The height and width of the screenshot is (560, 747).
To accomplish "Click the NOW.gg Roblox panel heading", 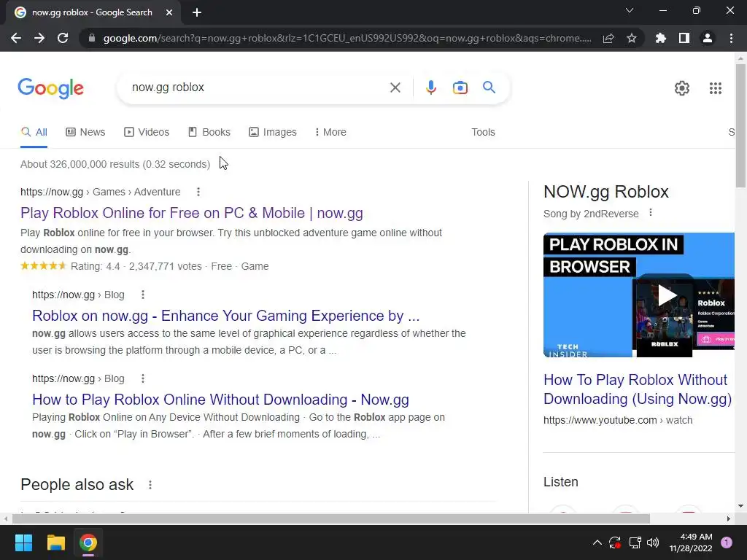I will coord(606,192).
